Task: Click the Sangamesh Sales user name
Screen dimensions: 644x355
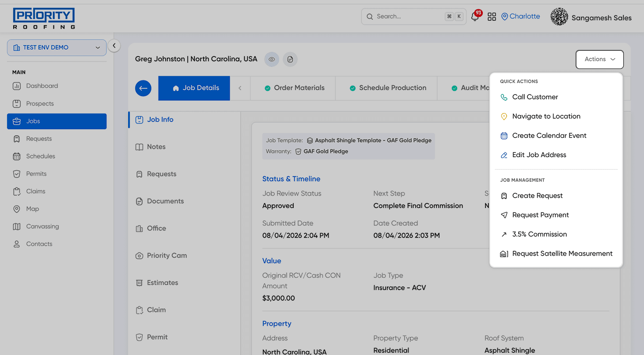Action: coord(602,18)
